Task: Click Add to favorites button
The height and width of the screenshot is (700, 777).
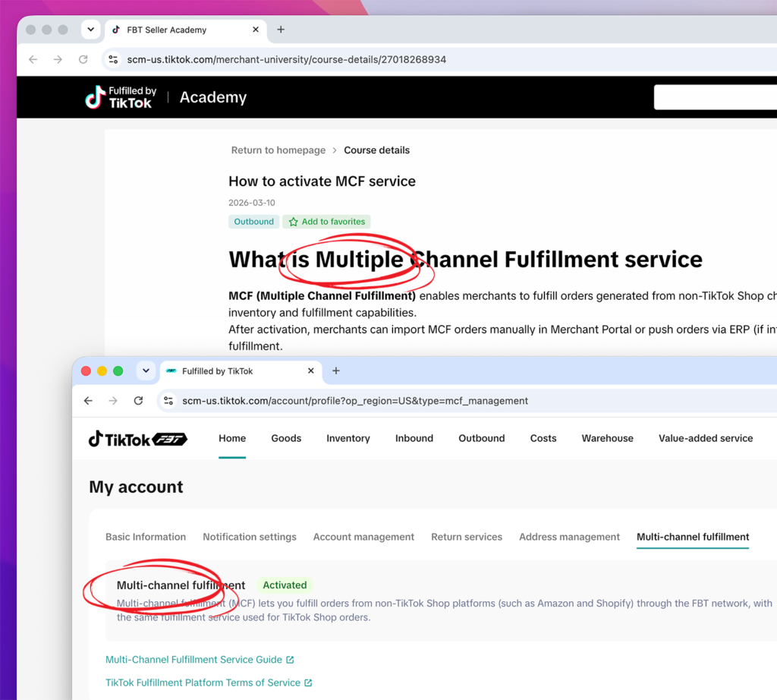Action: [x=326, y=222]
